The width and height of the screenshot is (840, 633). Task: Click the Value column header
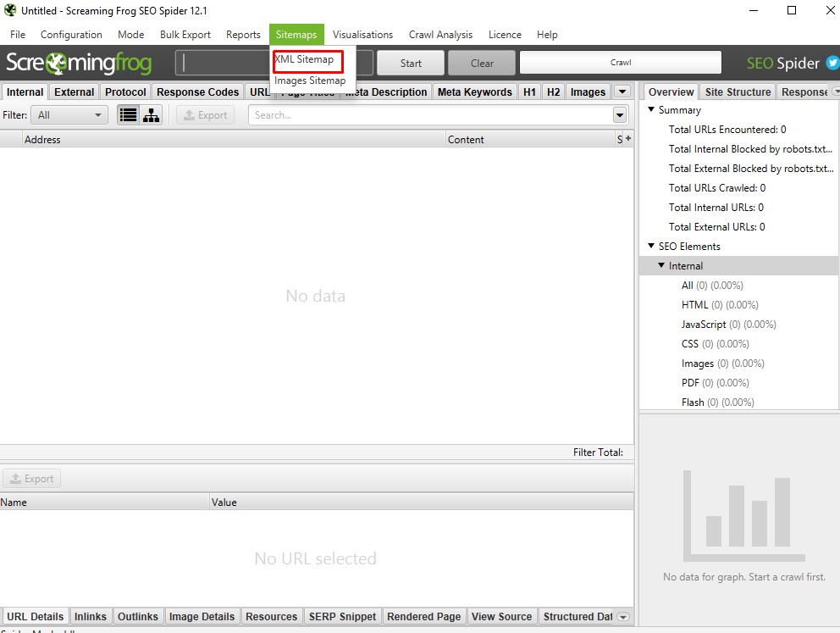click(x=421, y=503)
